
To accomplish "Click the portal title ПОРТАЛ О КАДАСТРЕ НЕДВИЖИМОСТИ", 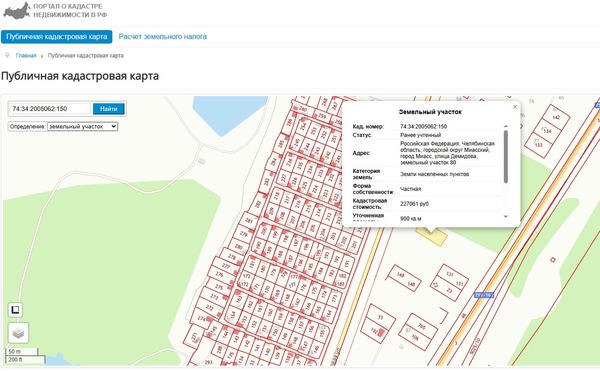I will 70,11.
